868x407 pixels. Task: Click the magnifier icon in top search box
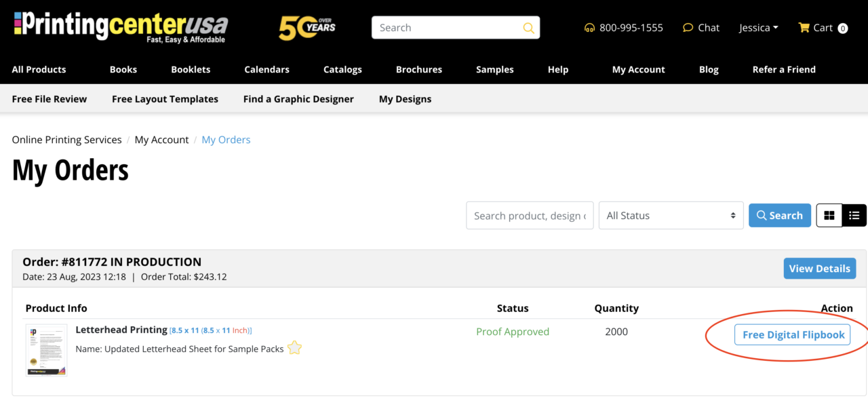(528, 28)
